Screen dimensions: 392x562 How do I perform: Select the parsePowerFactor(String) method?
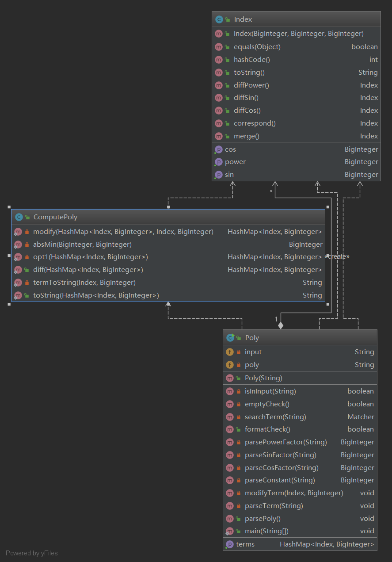(300, 442)
